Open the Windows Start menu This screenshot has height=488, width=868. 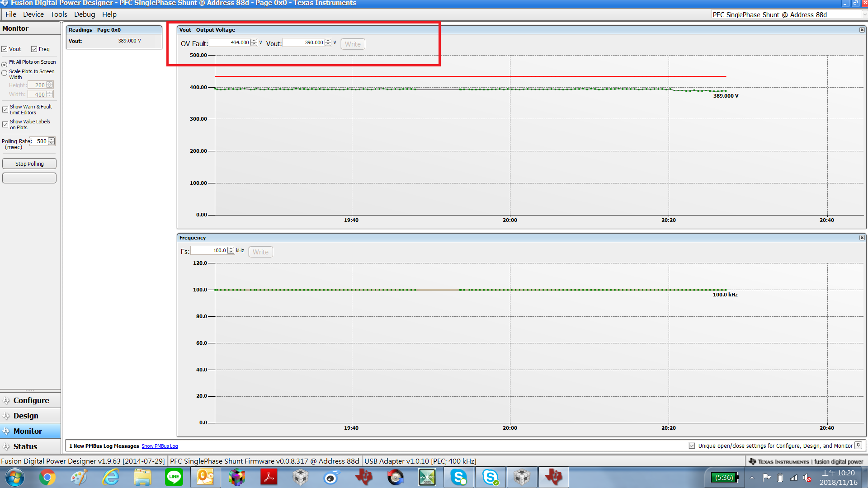tap(14, 478)
